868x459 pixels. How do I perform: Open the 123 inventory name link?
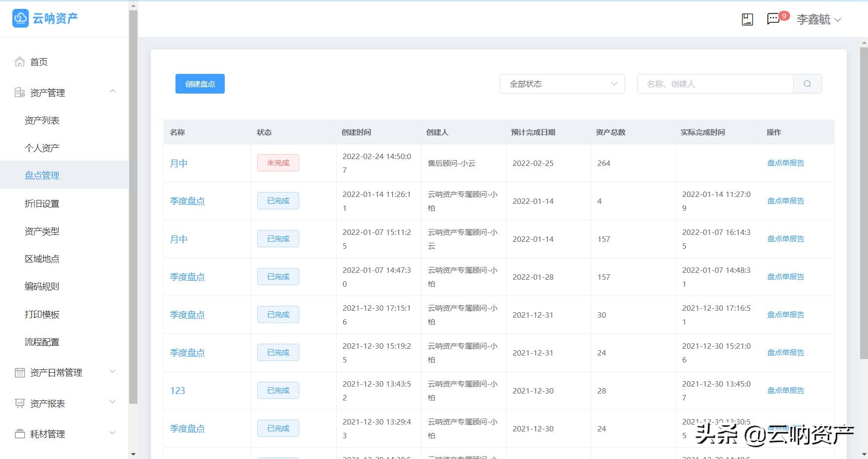[177, 391]
